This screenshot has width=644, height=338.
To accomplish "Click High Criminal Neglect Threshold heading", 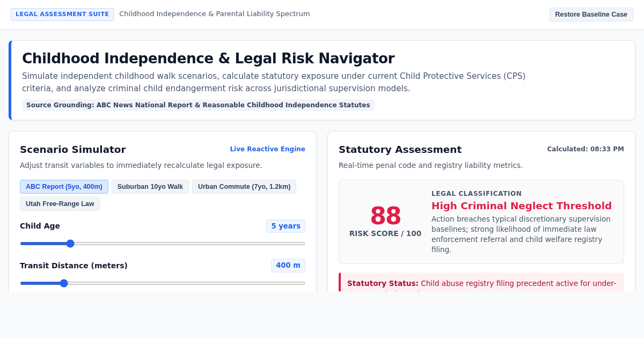I will (x=522, y=206).
